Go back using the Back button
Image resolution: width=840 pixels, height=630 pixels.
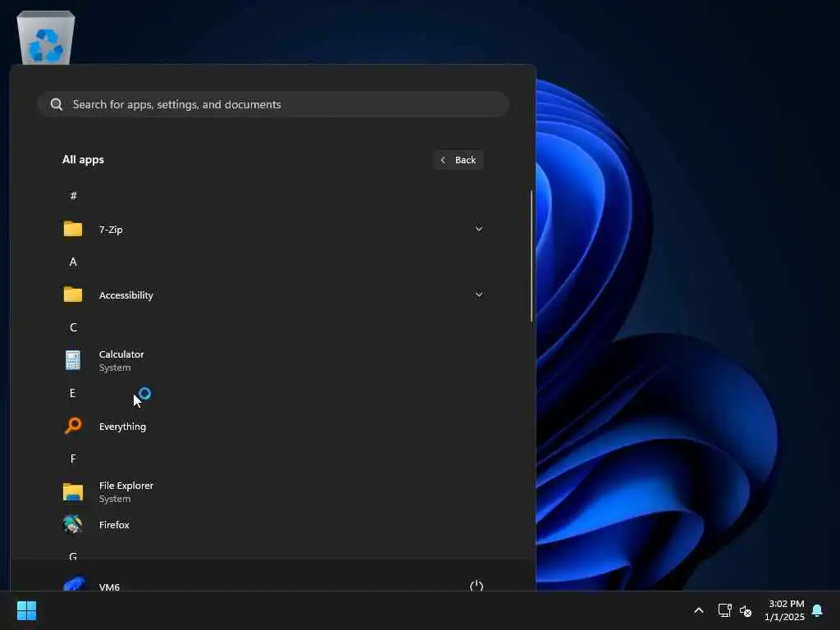pos(459,160)
